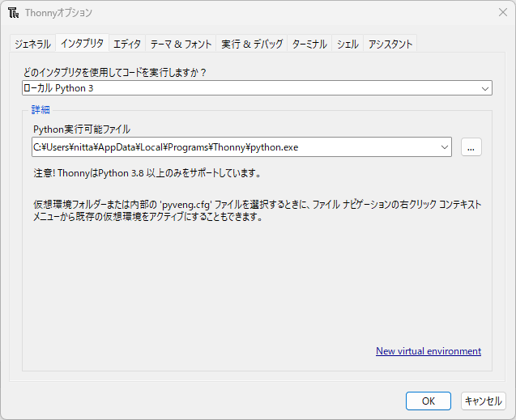Expand the Python実行可能ファイル path dropdown arrow
Viewport: 516px width, 420px height.
445,146
